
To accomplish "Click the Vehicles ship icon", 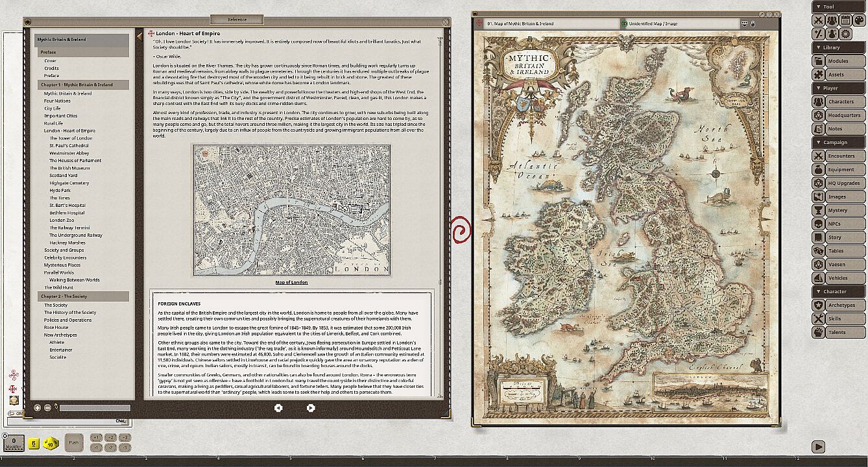I will (818, 278).
